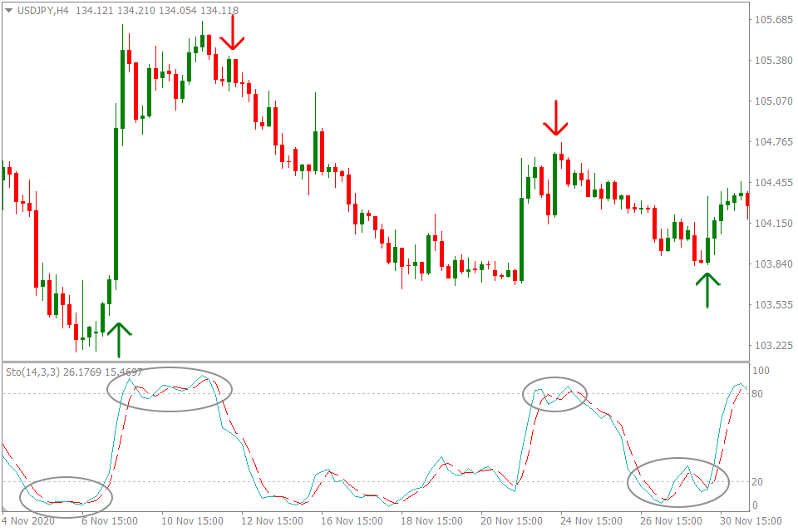Click the 20 level on stochastic scale
798x532 pixels.
click(x=757, y=481)
